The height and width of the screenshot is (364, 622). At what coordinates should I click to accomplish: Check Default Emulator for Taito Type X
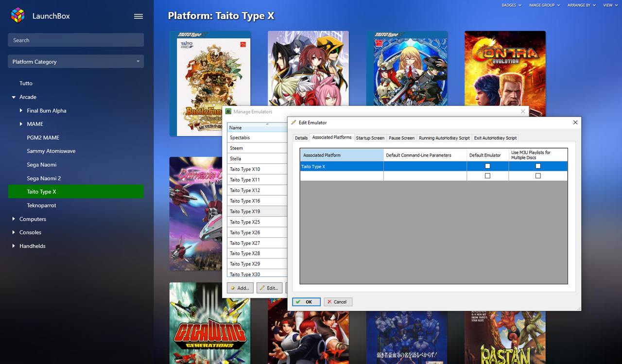(487, 166)
